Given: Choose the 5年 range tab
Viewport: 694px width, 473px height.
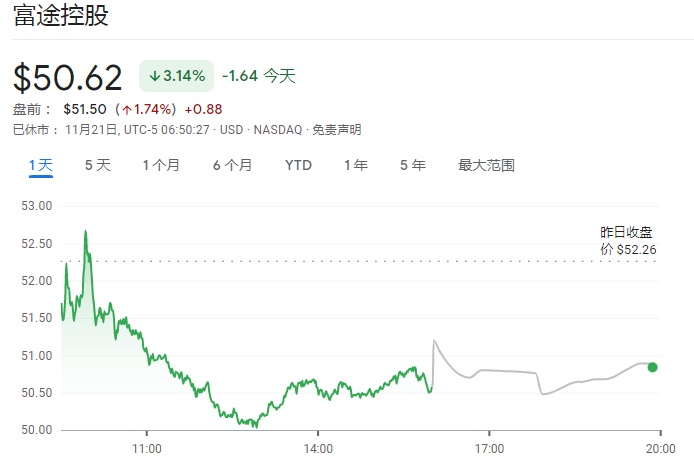Looking at the screenshot, I should pyautogui.click(x=412, y=165).
